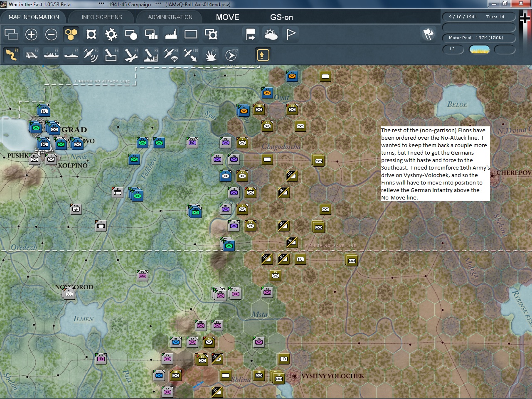Select the F2 rail mode icon
Image resolution: width=532 pixels, height=399 pixels.
(31, 55)
